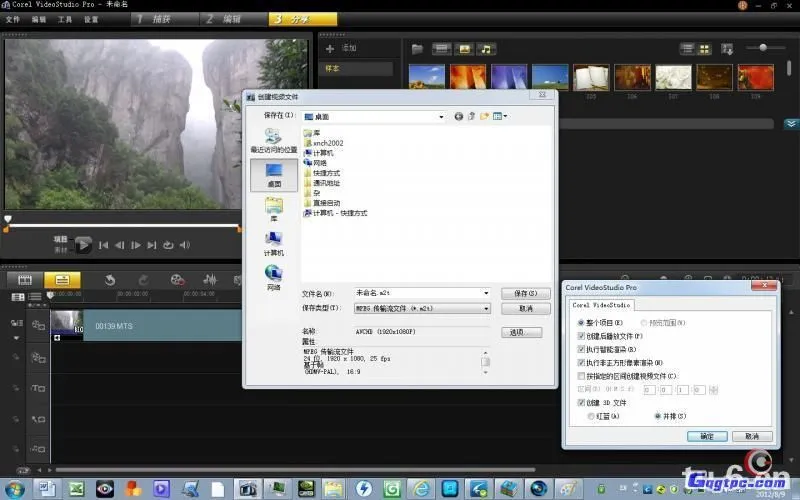
Task: Open the preview volume control
Action: tap(185, 245)
